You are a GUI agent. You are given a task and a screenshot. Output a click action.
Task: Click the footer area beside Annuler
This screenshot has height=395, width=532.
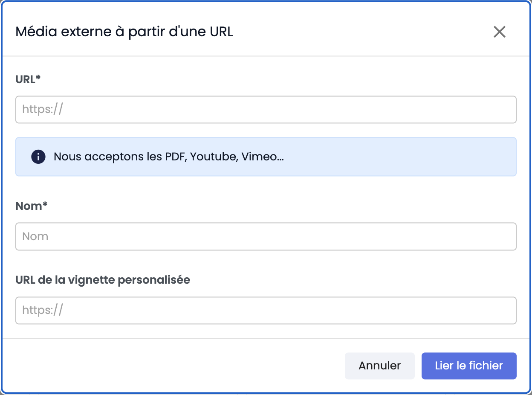(x=179, y=366)
